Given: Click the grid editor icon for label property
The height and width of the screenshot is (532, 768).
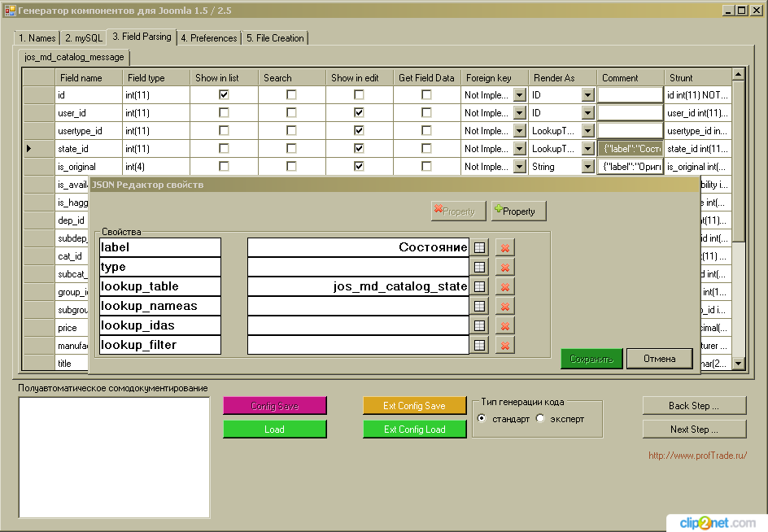Looking at the screenshot, I should click(480, 247).
